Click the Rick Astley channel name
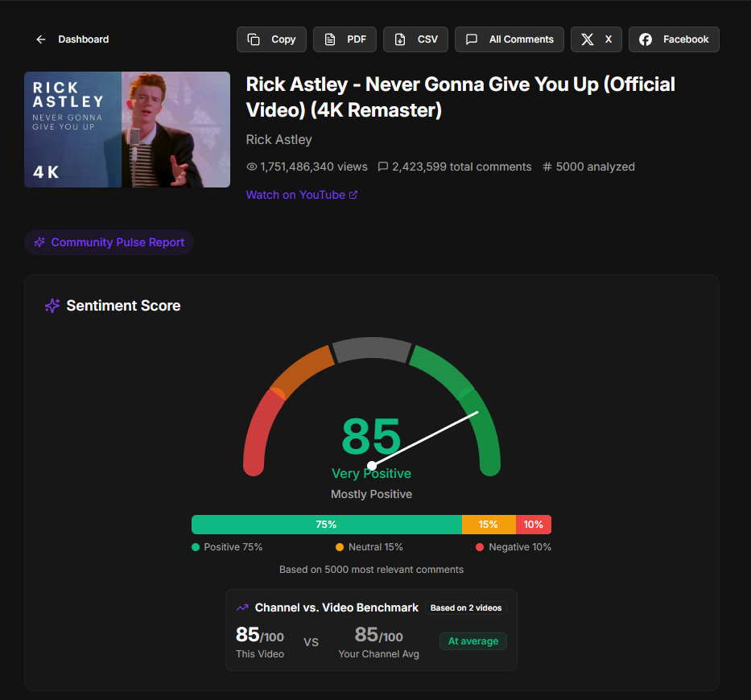The height and width of the screenshot is (700, 751). coord(279,140)
